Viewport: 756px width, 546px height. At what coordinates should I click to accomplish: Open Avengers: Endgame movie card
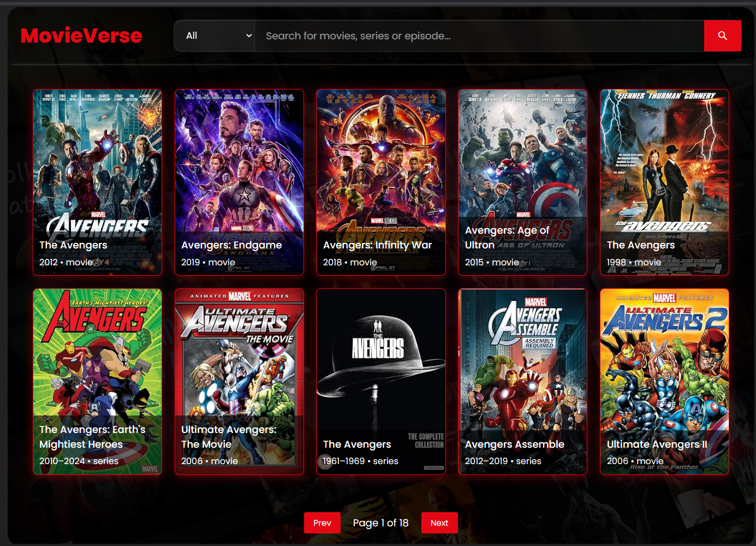(239, 182)
